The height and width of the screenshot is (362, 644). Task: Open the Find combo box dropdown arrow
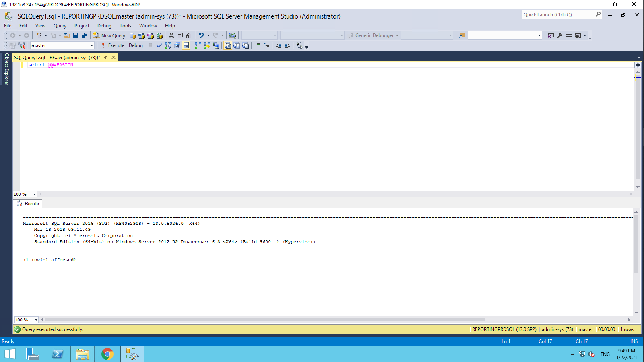tap(539, 35)
